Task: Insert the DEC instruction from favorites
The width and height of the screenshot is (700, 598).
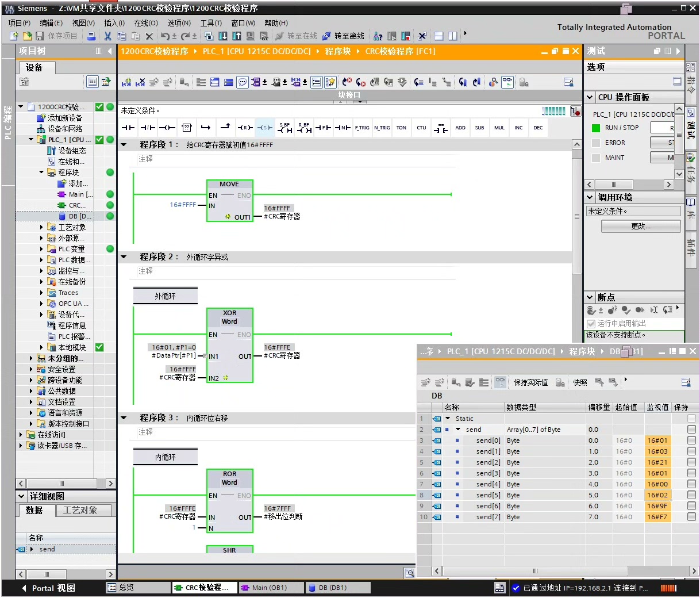Action: [x=538, y=128]
